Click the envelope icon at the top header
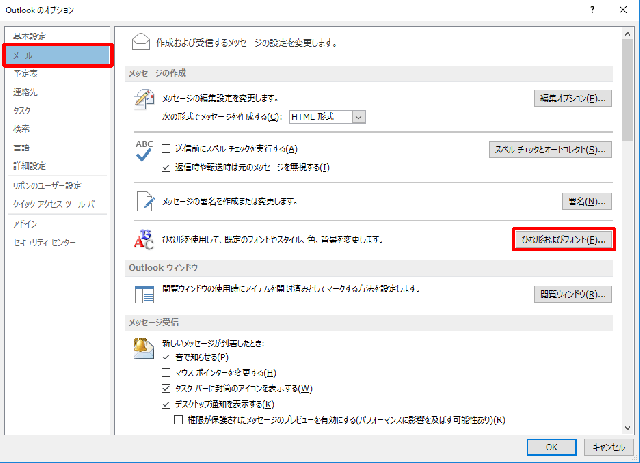Image resolution: width=640 pixels, height=463 pixels. [x=141, y=42]
